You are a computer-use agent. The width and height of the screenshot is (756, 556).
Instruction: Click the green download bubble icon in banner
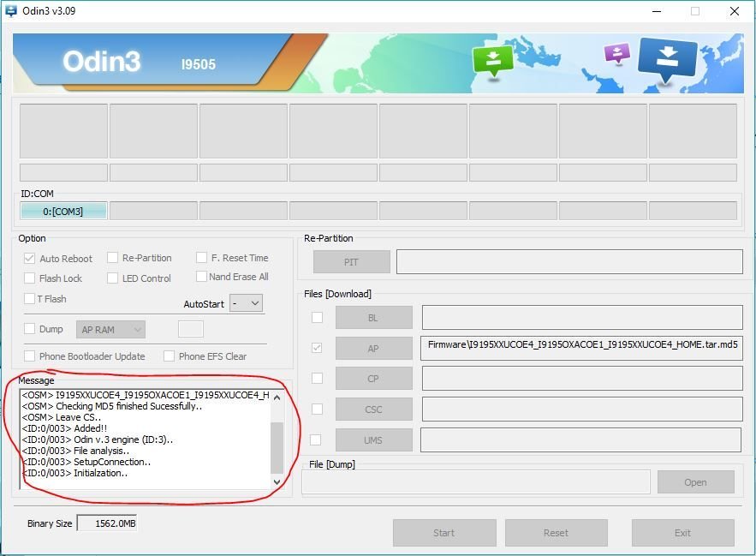pyautogui.click(x=493, y=61)
